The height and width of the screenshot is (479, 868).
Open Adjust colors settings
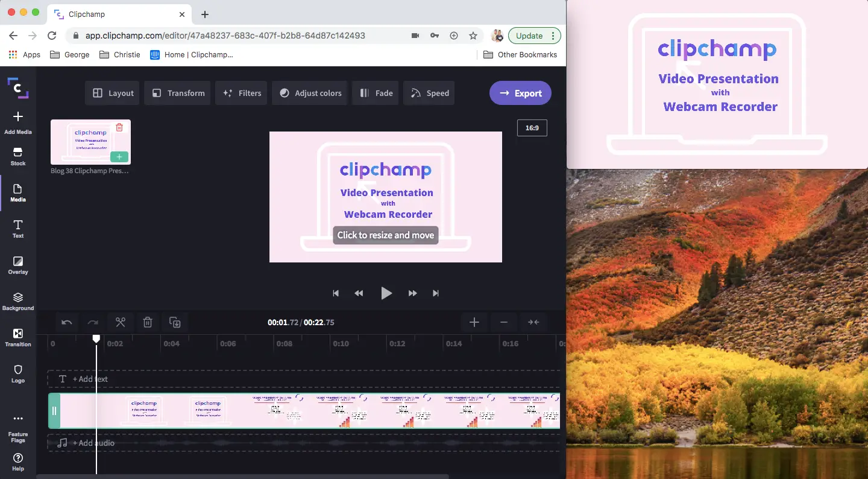tap(310, 93)
